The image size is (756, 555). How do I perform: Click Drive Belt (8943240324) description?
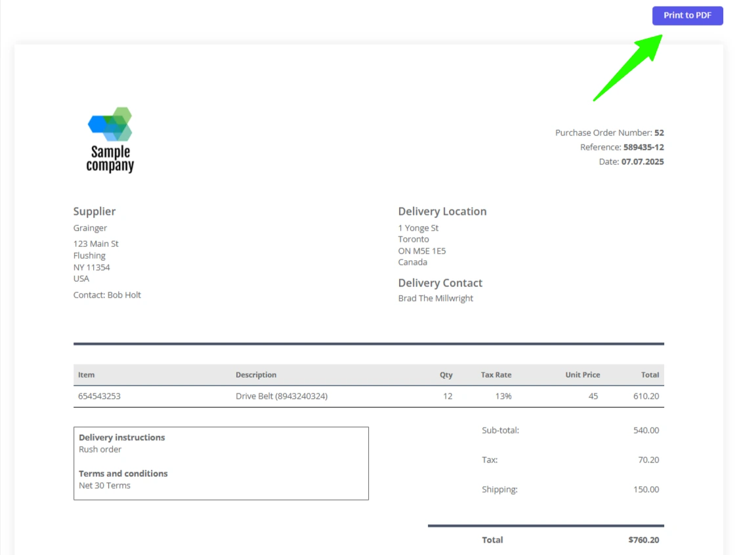(282, 396)
